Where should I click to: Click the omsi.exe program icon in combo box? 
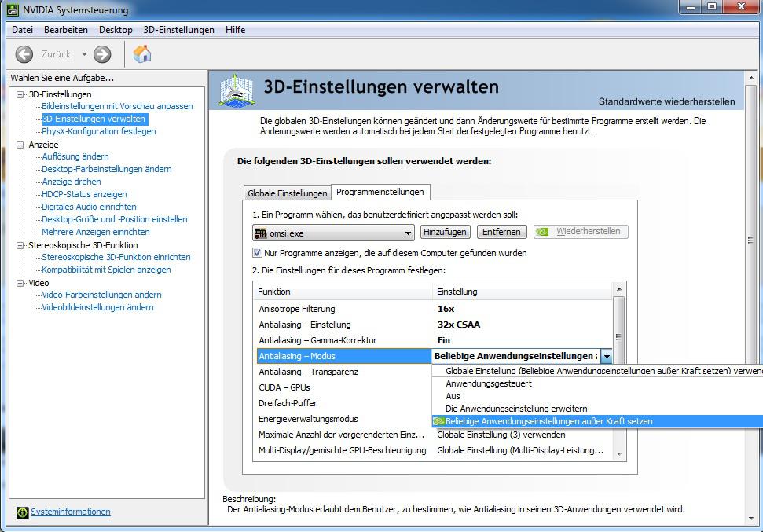(x=260, y=233)
